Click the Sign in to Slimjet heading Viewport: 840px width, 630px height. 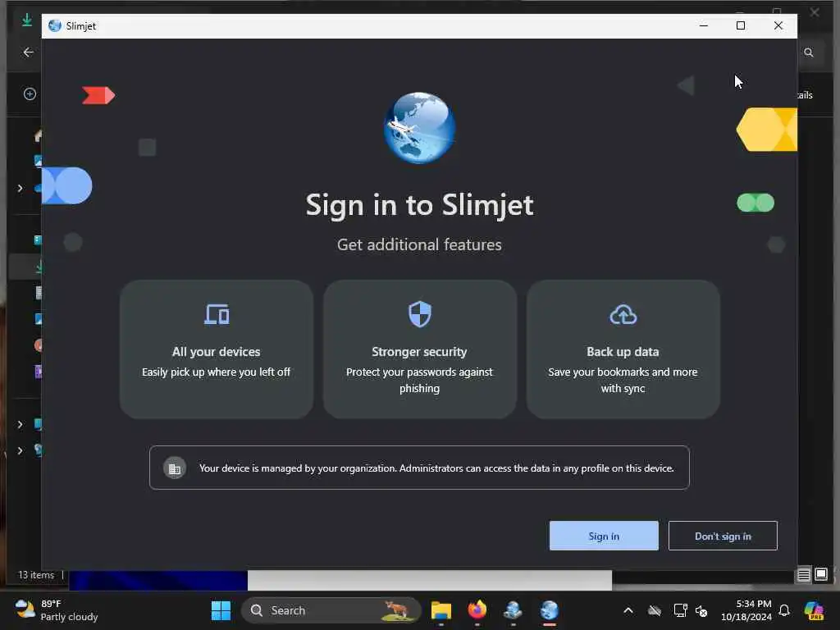coord(419,205)
